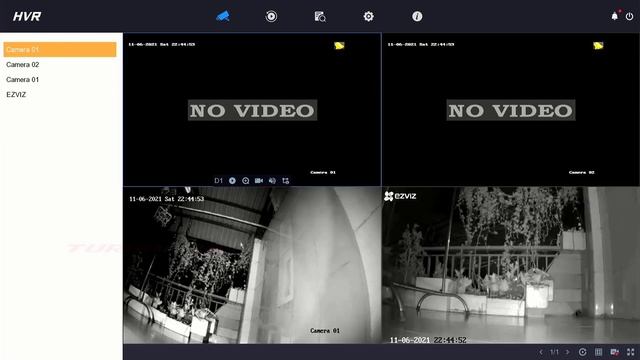The image size is (640, 360).
Task: Go to next live view page
Action: point(567,352)
